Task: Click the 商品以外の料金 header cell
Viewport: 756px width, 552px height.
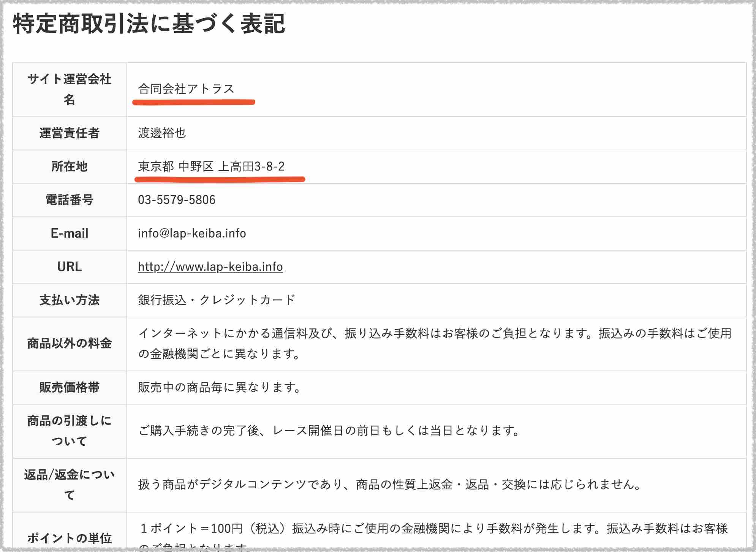Action: click(x=69, y=344)
